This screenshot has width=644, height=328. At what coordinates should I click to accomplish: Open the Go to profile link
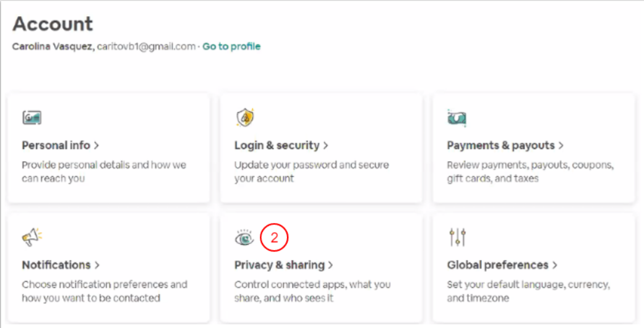231,46
